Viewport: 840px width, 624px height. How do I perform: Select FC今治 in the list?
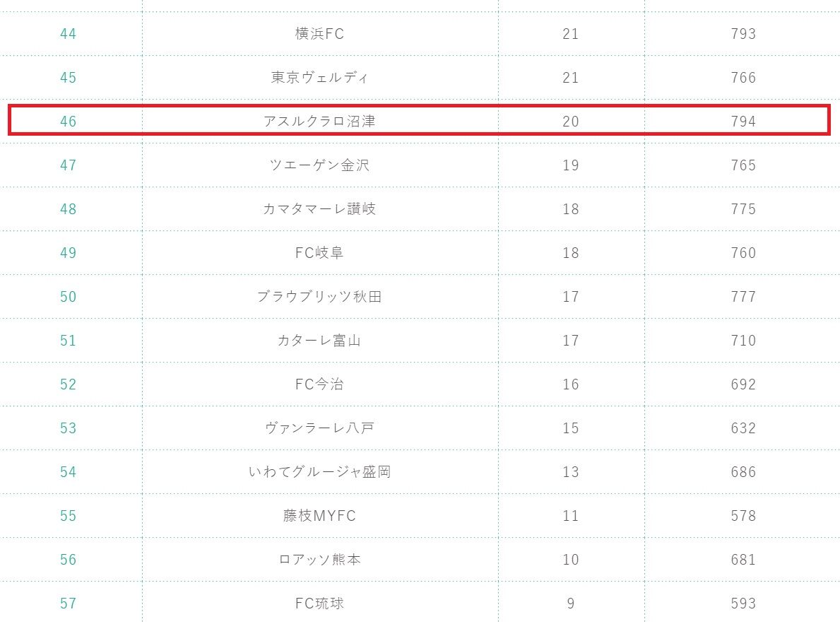tap(319, 384)
